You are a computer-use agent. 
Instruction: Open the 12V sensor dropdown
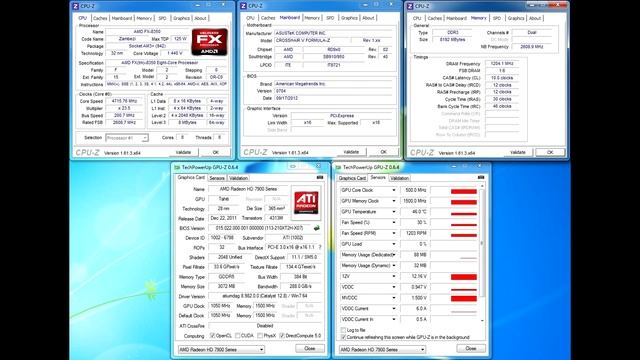(393, 276)
